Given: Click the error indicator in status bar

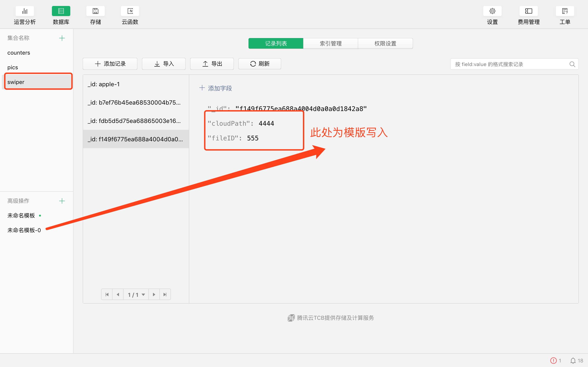Looking at the screenshot, I should (553, 361).
